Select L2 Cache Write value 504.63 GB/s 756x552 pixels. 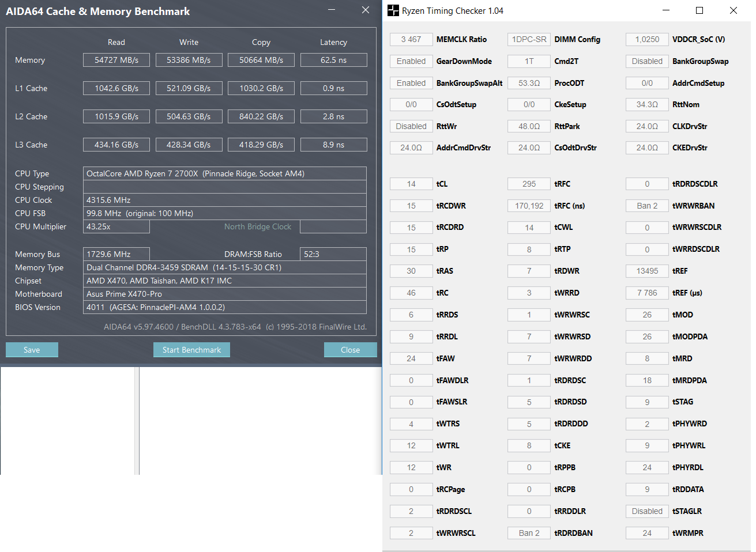189,116
